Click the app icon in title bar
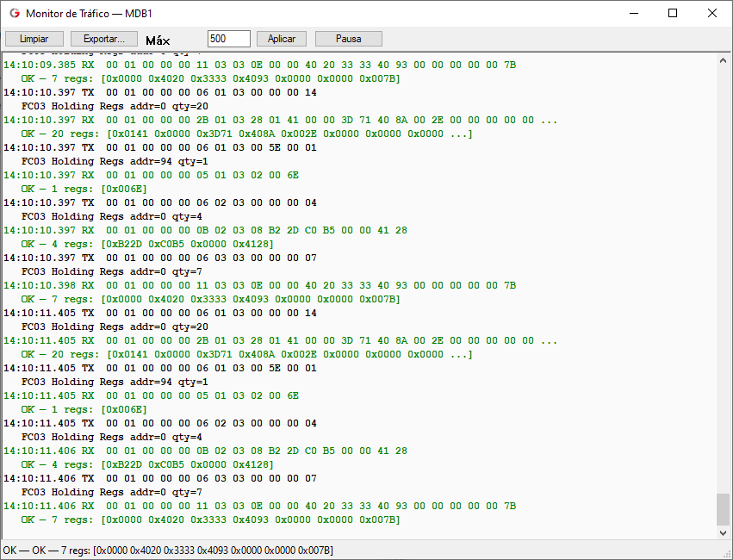This screenshot has height=560, width=733. coord(15,14)
